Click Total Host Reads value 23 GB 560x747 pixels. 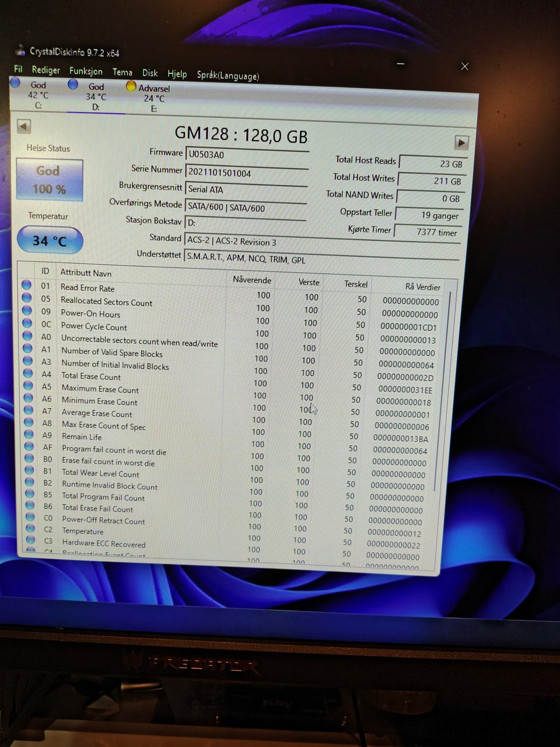coord(432,164)
